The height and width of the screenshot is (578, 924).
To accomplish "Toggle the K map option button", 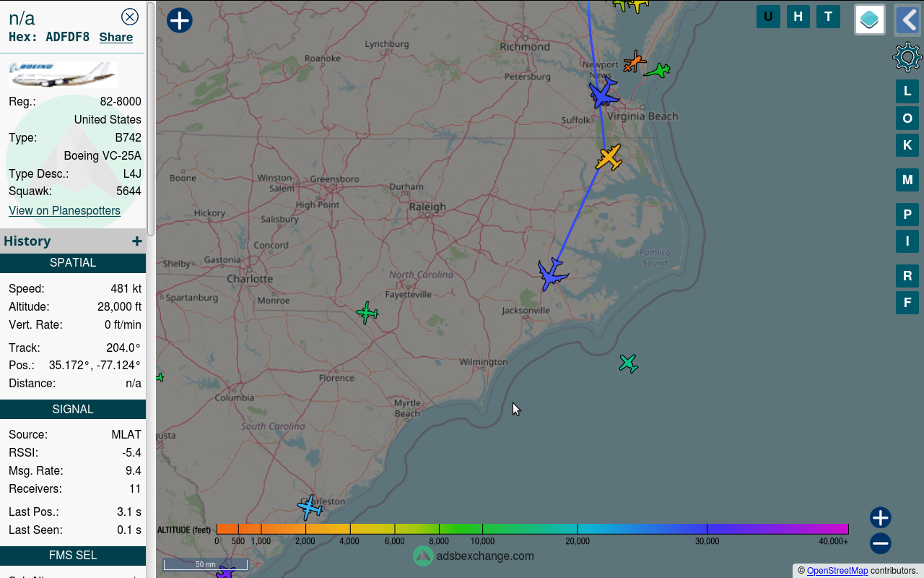I will tap(907, 145).
